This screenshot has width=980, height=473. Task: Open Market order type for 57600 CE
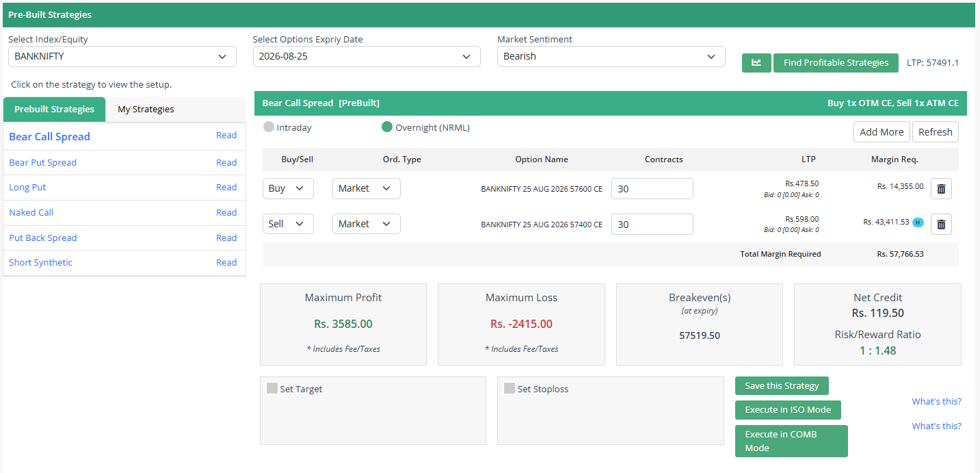(x=367, y=188)
